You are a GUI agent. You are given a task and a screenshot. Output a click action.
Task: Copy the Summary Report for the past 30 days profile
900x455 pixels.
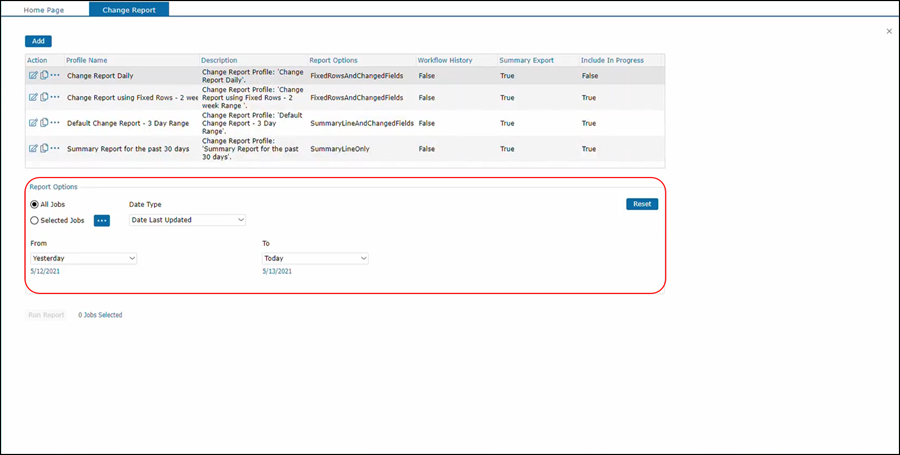point(44,148)
